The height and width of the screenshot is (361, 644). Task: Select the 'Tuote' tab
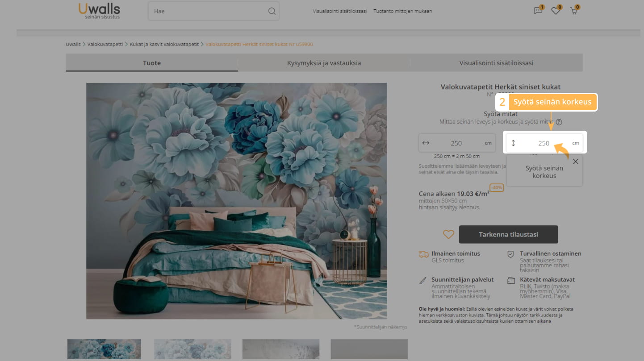point(152,63)
